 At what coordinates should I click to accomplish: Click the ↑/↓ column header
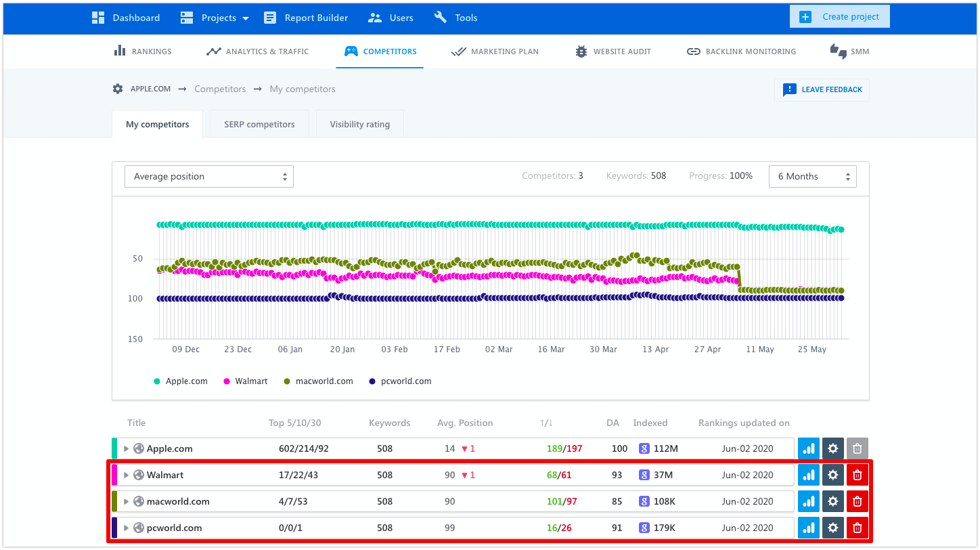547,423
